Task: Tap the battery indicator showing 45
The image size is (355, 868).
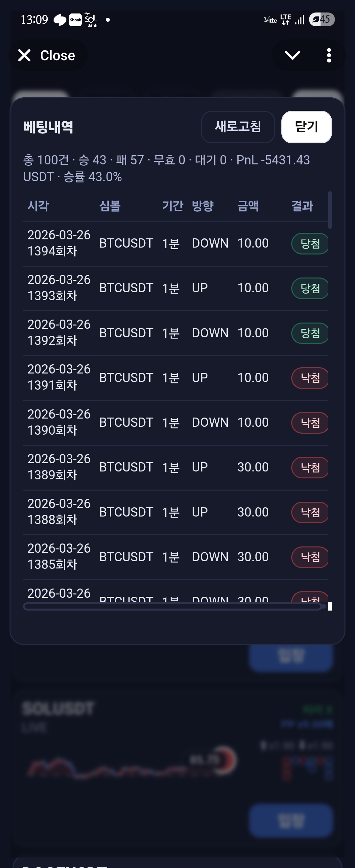Action: 322,19
